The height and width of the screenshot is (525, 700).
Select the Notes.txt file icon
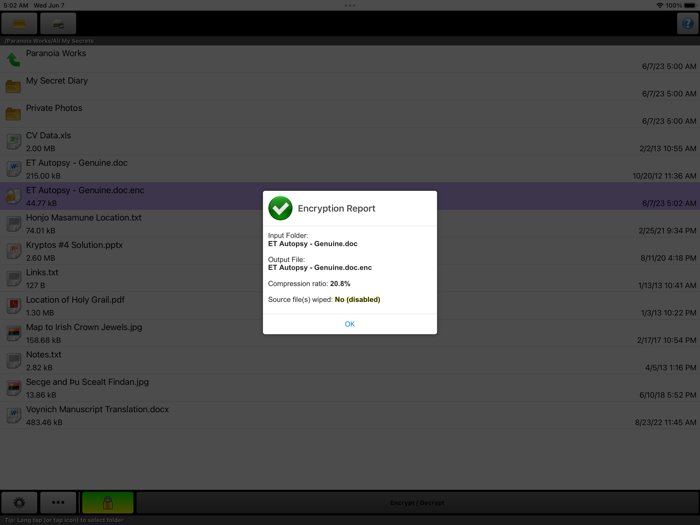[x=14, y=361]
